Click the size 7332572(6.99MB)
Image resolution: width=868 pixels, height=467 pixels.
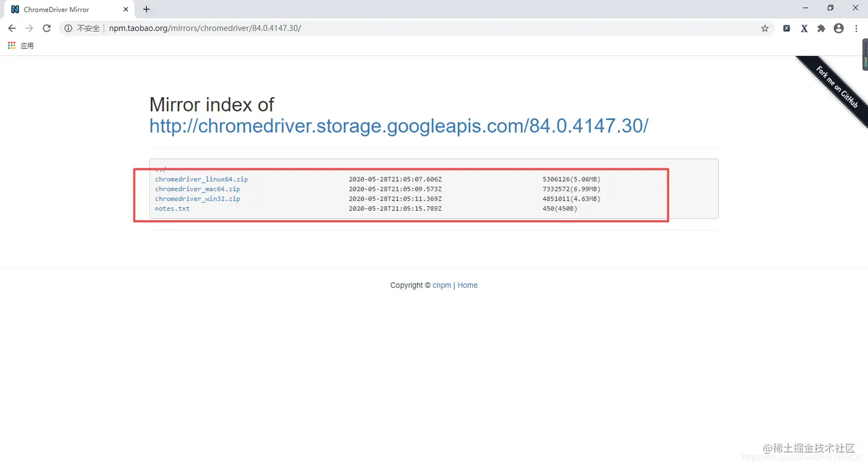pos(571,189)
